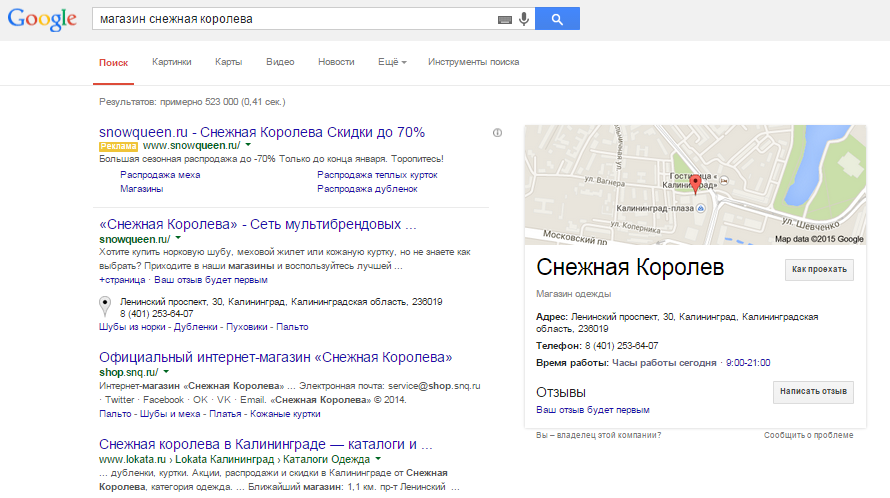
Task: Open the on-screen keyboard icon
Action: [x=505, y=20]
